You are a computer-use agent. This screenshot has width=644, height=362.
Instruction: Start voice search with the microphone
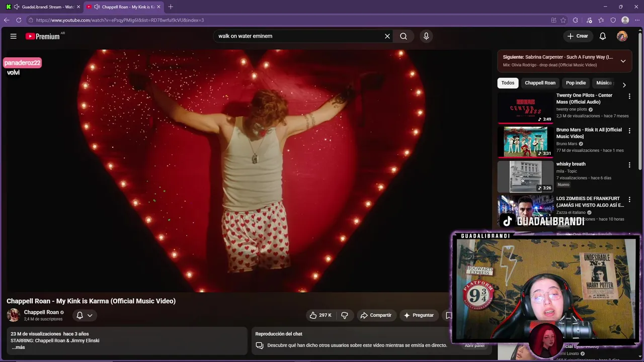coord(426,36)
